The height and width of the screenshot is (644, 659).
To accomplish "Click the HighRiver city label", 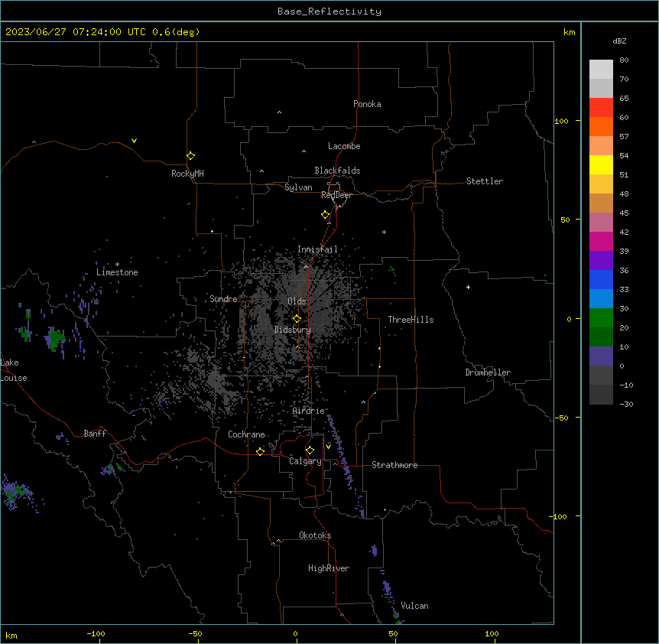I will coord(329,568).
